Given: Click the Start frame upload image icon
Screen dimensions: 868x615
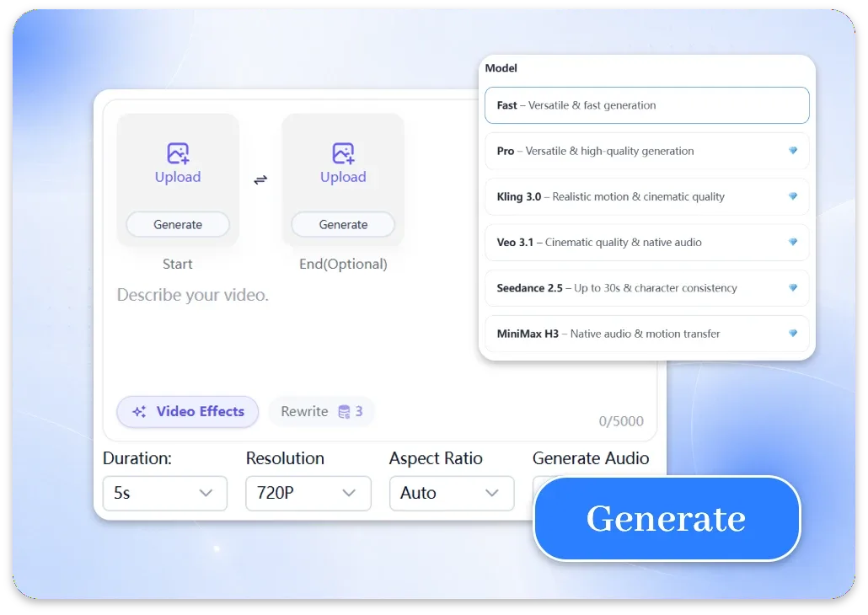Looking at the screenshot, I should pos(179,153).
